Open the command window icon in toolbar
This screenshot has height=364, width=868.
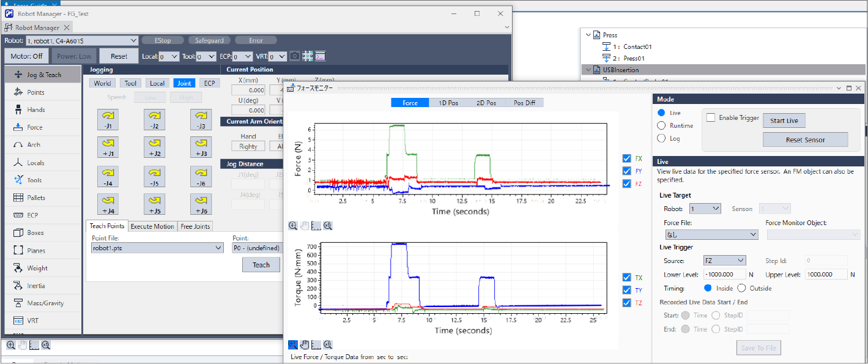click(320, 56)
